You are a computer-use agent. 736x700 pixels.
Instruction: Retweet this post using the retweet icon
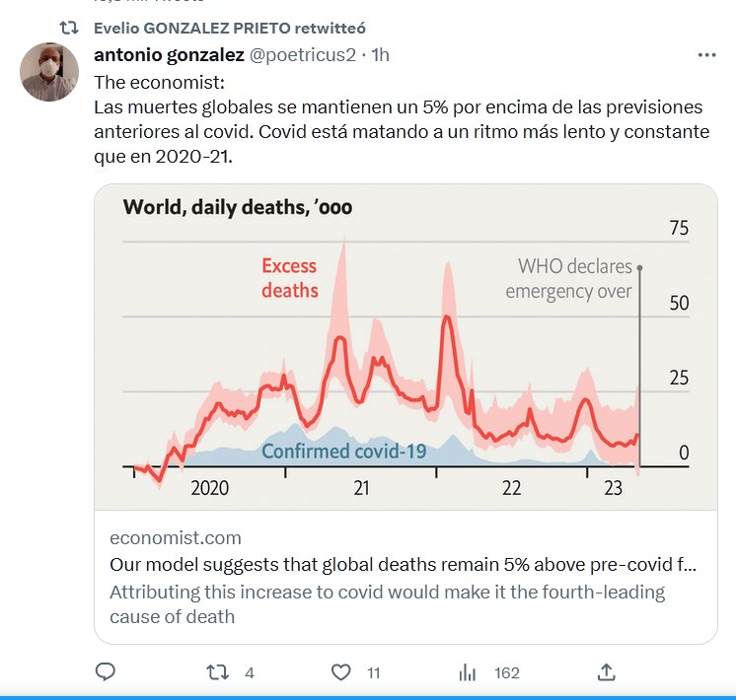click(218, 672)
